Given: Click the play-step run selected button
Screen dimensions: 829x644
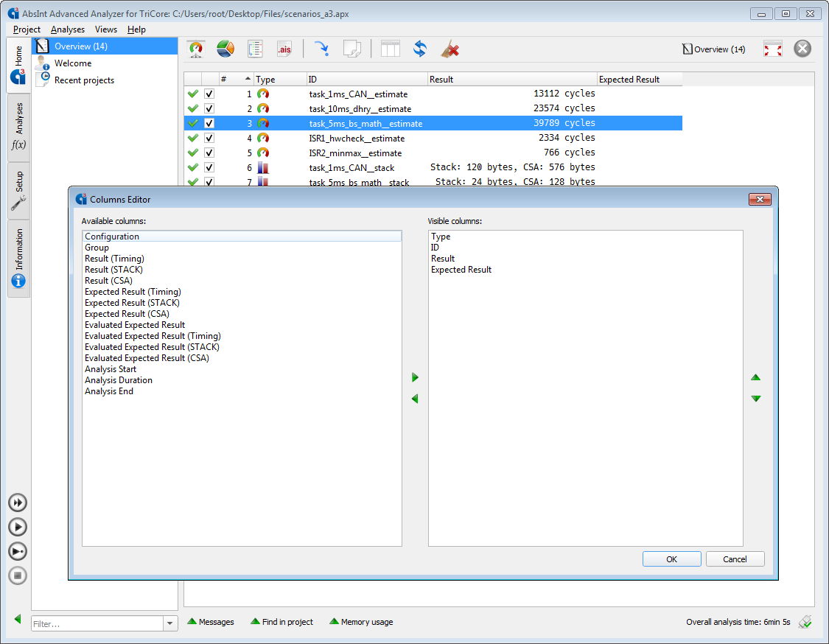Looking at the screenshot, I should click(x=18, y=551).
